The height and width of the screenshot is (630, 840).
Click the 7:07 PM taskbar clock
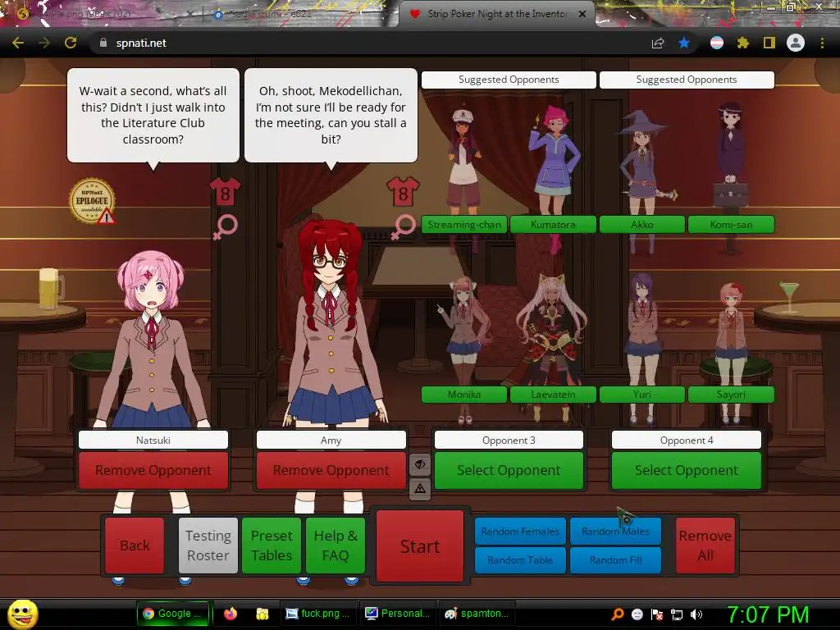[768, 614]
